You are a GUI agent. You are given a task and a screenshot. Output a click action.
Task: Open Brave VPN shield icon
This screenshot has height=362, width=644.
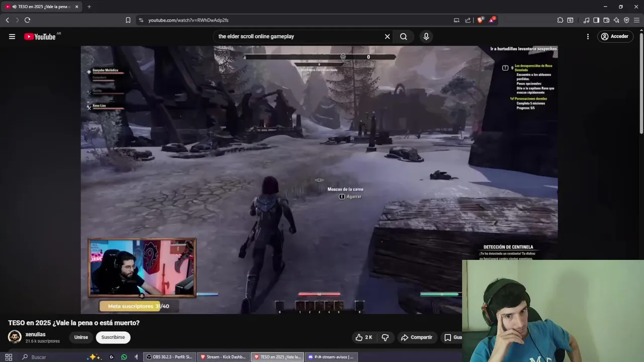coord(626,20)
